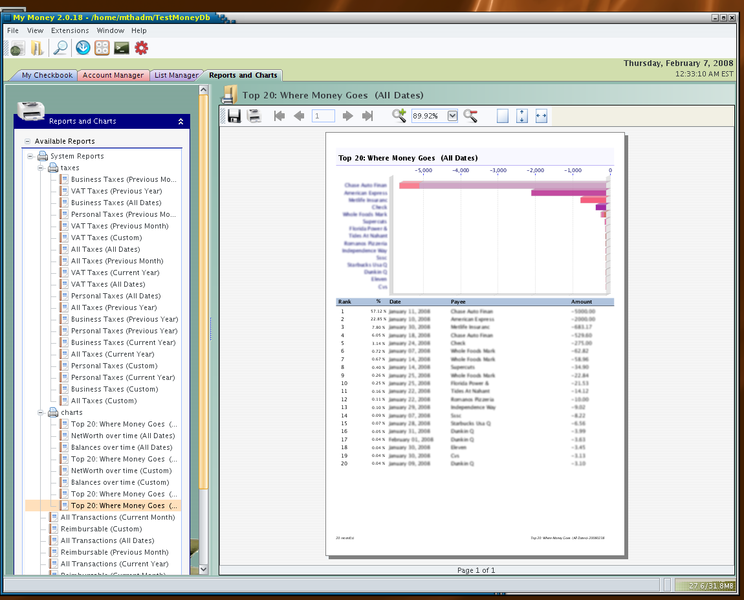
Task: Click printer icon next to charts folder
Action: [53, 412]
